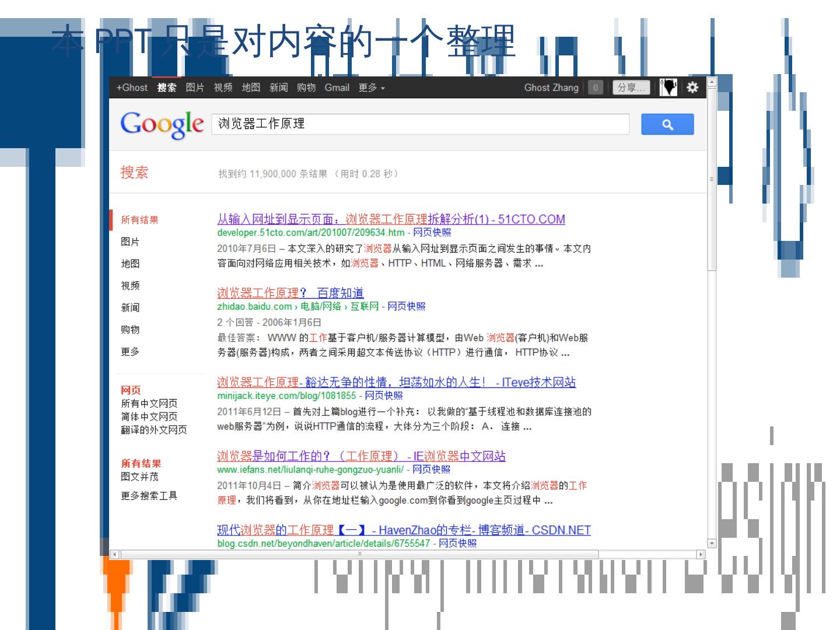The height and width of the screenshot is (630, 840).
Task: Open the CSDN.NET result title link
Action: point(404,530)
